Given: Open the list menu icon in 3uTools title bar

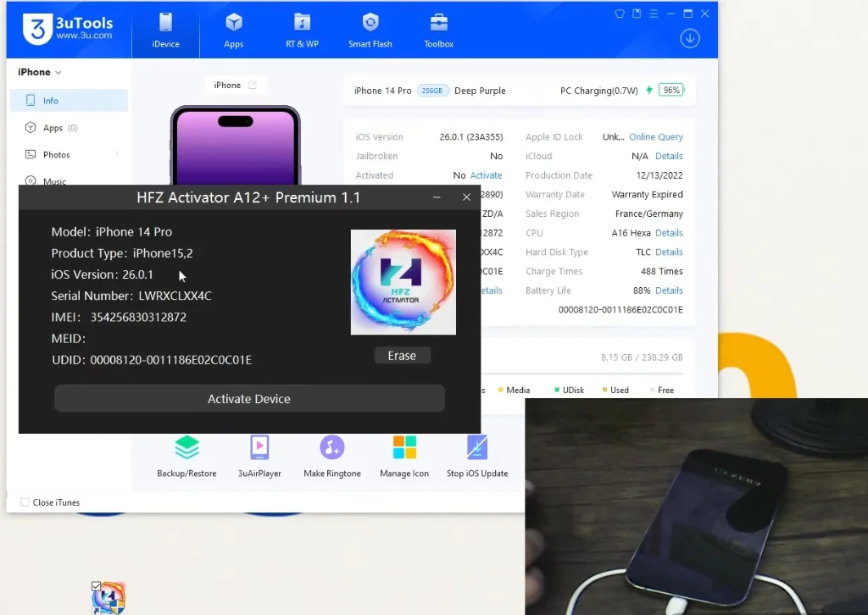Looking at the screenshot, I should (x=654, y=14).
